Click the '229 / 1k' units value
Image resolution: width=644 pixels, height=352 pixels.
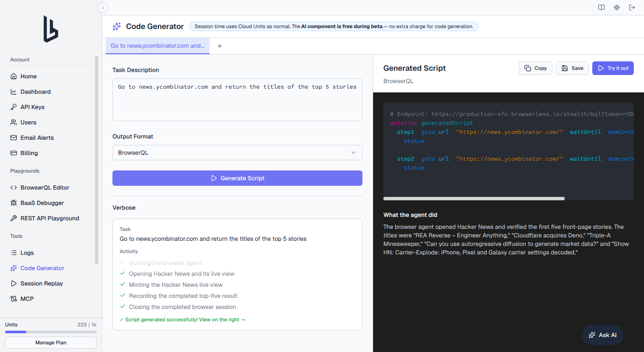coord(87,325)
